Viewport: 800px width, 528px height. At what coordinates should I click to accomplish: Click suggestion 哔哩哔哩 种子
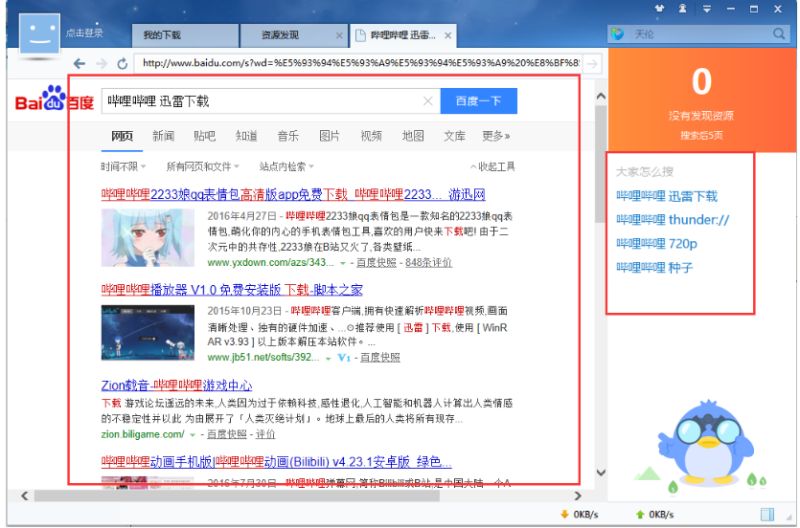(x=654, y=267)
